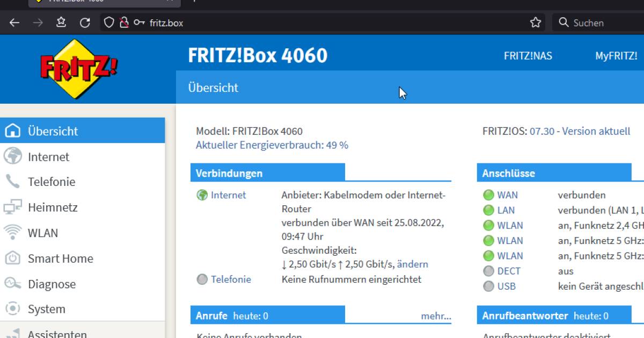Open Diagnose via the key icon
This screenshot has width=644, height=338.
tap(12, 284)
